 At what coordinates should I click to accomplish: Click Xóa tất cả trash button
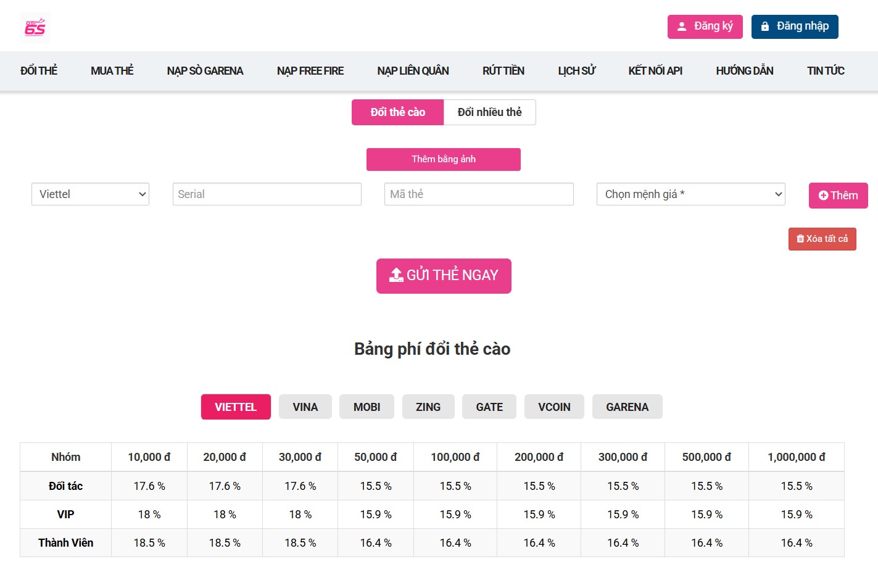coord(822,239)
